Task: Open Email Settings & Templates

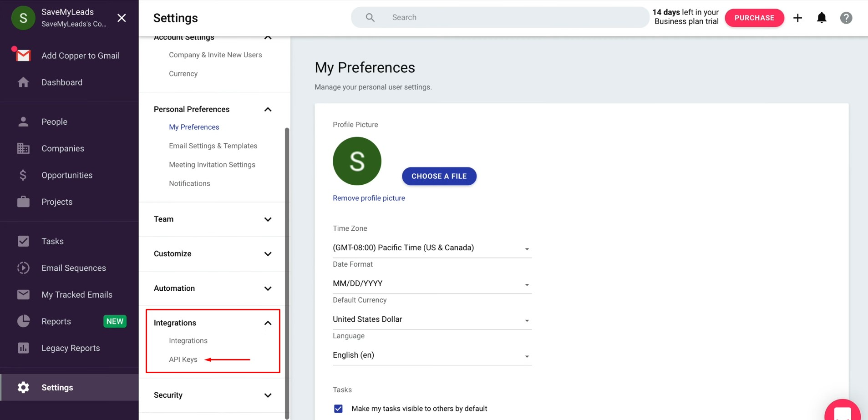Action: (x=213, y=146)
